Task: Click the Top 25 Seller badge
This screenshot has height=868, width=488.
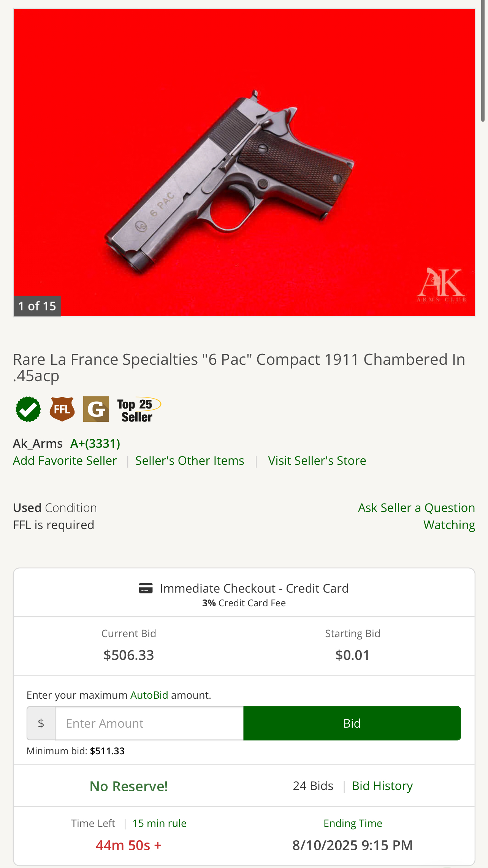Action: (138, 410)
